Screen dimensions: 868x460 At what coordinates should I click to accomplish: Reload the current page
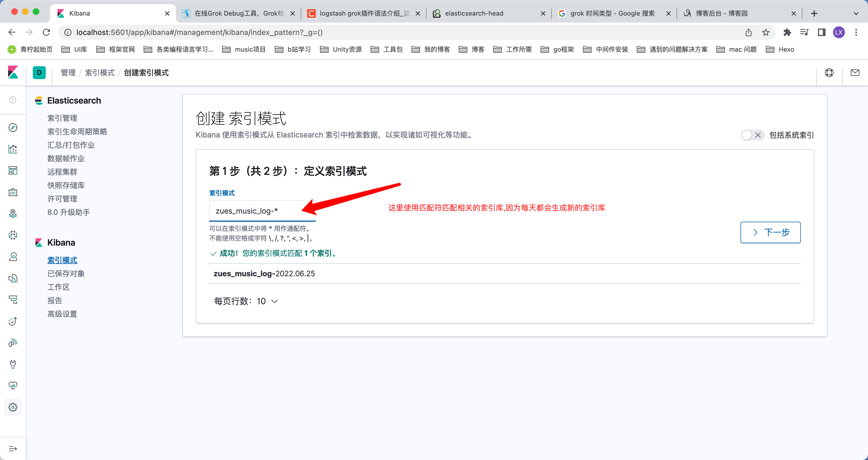[47, 32]
